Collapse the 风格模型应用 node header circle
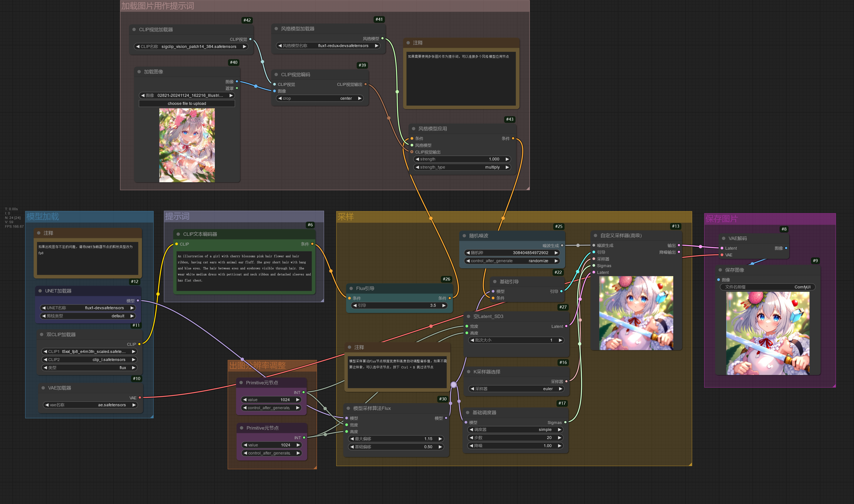This screenshot has width=854, height=504. tap(413, 128)
